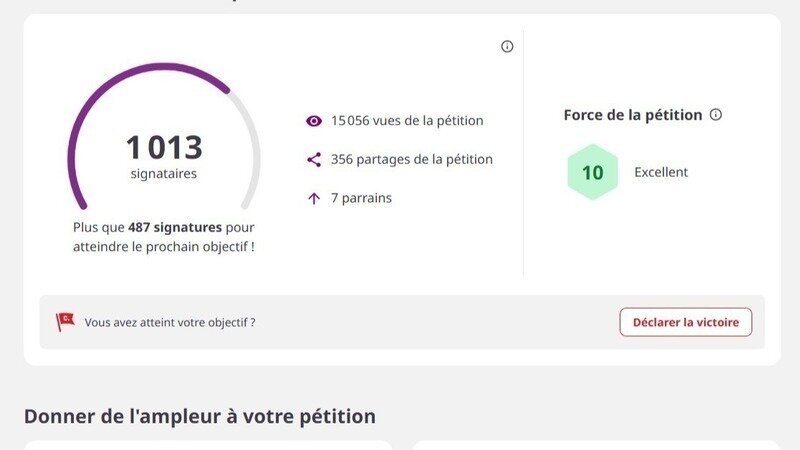Click the info icon above signature stats
This screenshot has width=800, height=450.
coord(507,46)
